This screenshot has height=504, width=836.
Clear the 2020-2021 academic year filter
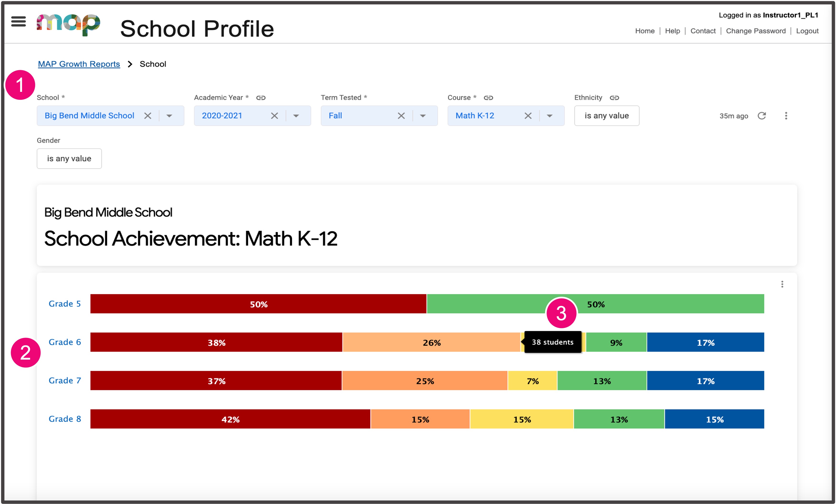(x=274, y=116)
